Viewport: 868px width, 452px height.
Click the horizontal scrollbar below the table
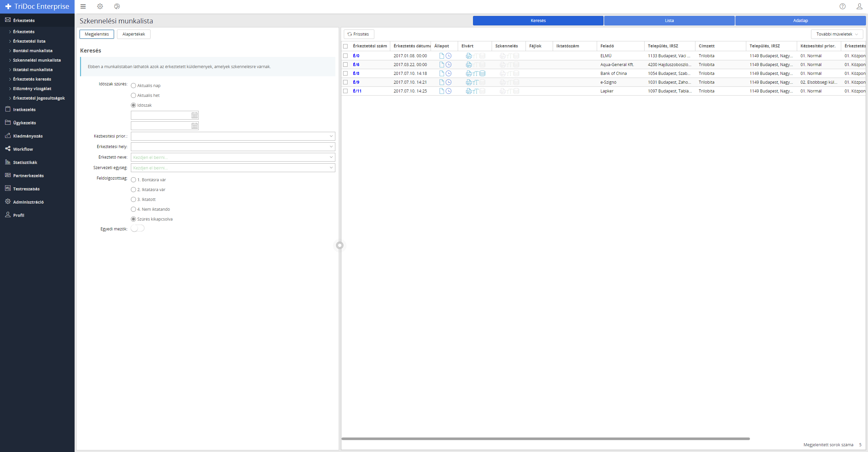545,439
